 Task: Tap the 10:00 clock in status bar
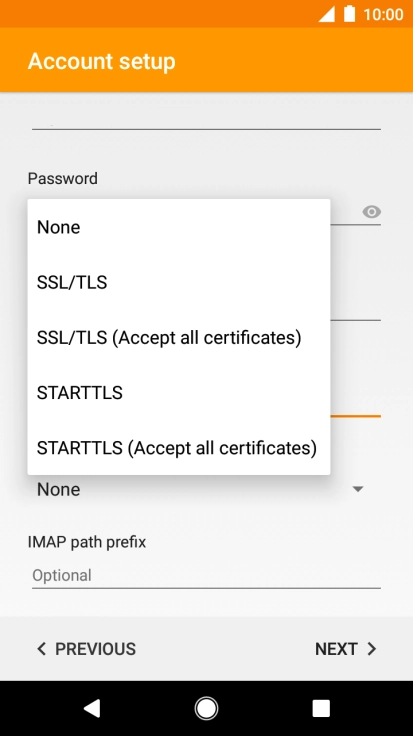pos(383,15)
